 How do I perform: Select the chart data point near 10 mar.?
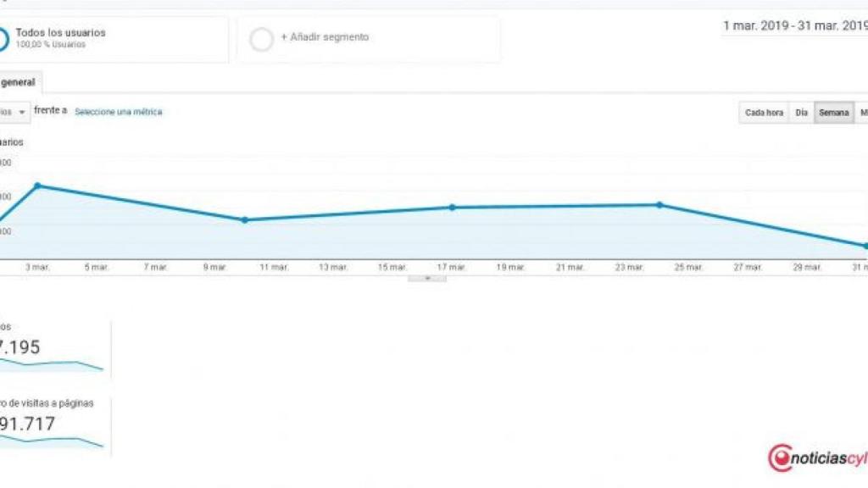244,220
